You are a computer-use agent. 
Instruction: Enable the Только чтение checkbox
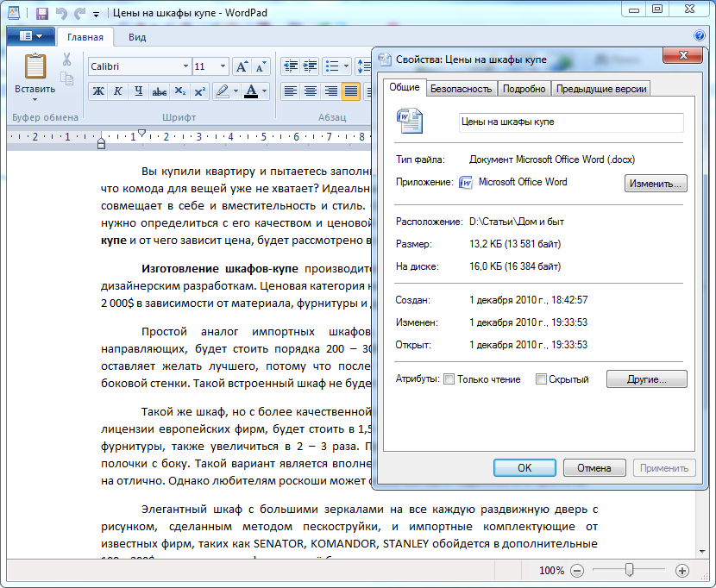[449, 379]
